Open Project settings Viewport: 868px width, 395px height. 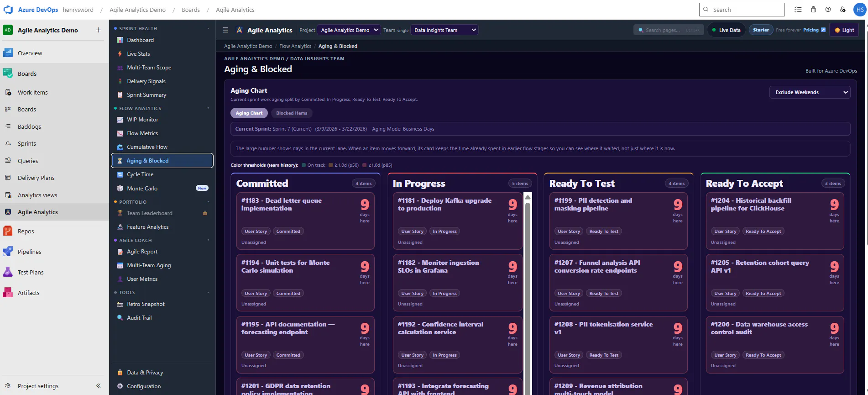point(38,386)
